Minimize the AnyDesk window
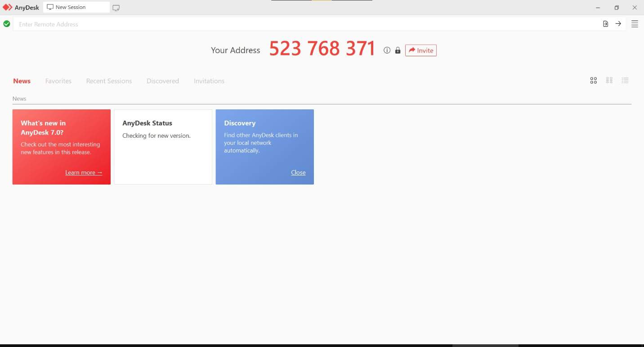Image resolution: width=644 pixels, height=347 pixels. coord(598,8)
